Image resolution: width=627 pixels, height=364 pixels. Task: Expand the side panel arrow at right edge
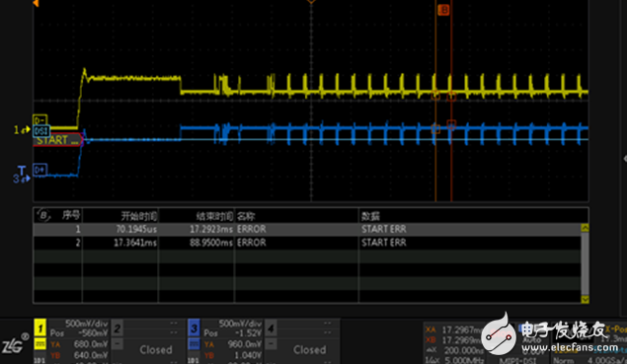coord(625,159)
